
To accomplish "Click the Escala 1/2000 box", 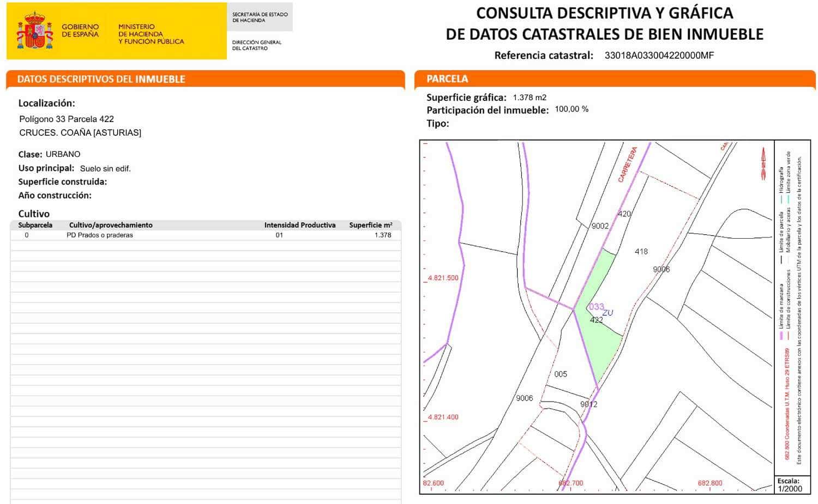I will [792, 484].
